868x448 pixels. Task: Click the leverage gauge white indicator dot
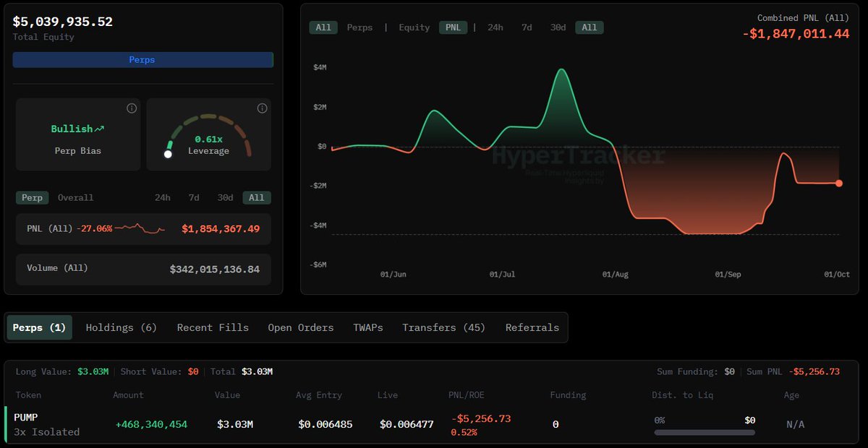[x=168, y=154]
